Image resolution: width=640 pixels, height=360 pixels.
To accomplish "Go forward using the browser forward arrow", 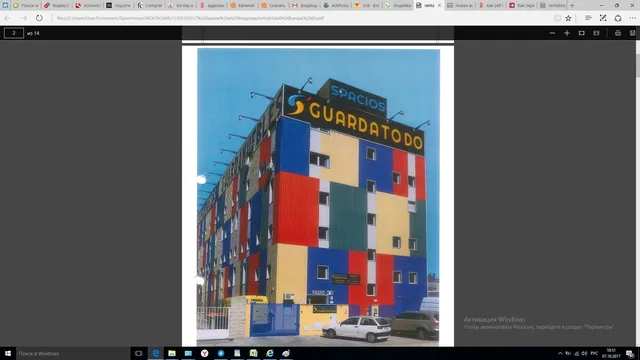I will (x=23, y=18).
